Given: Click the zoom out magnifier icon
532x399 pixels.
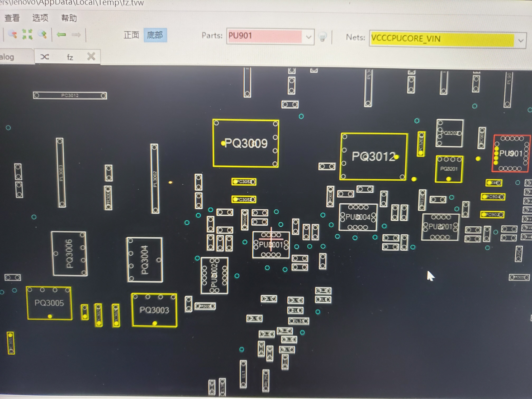Looking at the screenshot, I should 12,34.
